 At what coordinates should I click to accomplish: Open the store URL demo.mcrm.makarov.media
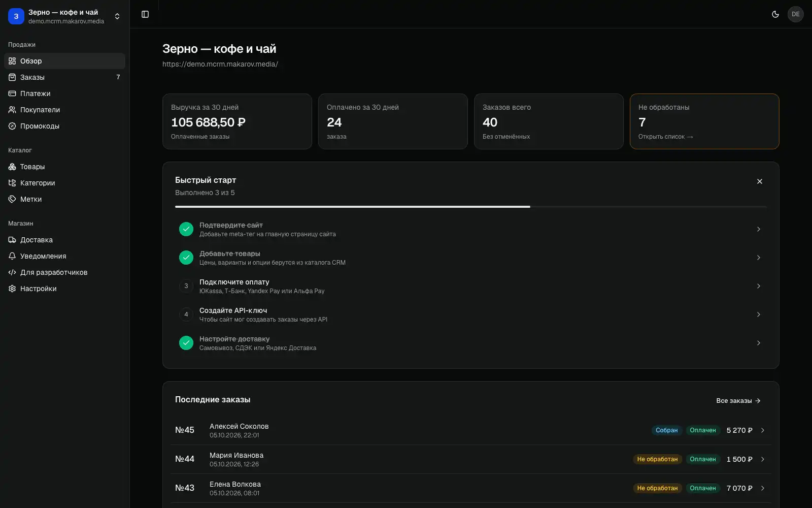tap(220, 64)
